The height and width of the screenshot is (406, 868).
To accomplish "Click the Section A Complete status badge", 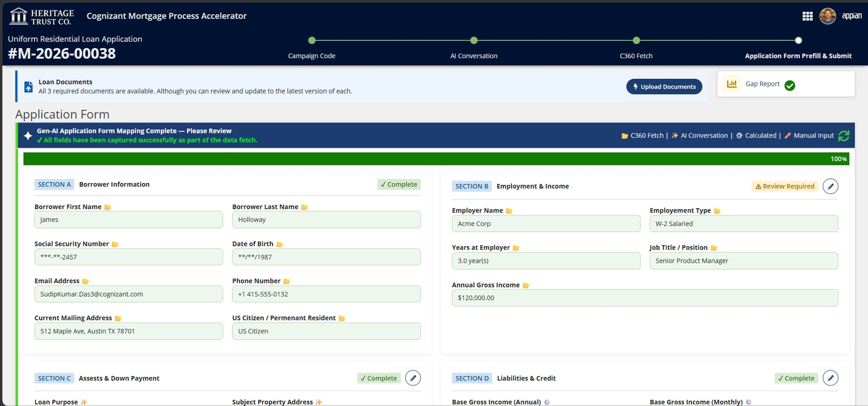I will pos(399,184).
